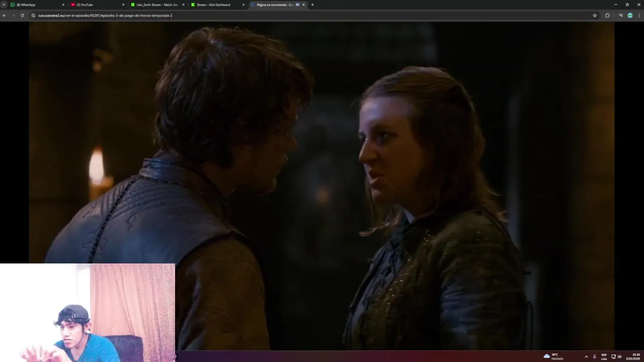Open the Chrome three-dot menu
Image resolution: width=644 pixels, height=362 pixels.
tap(639, 15)
